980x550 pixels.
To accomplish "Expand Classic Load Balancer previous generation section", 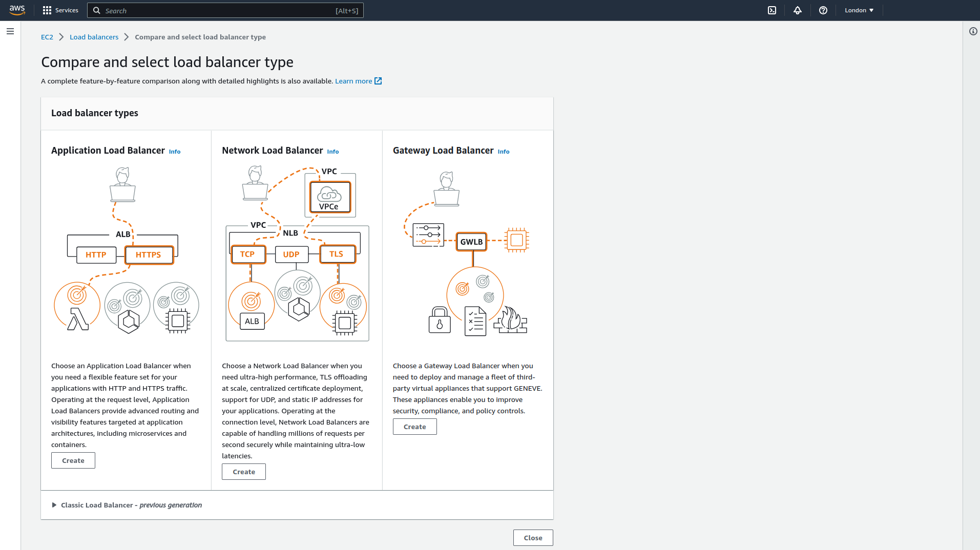I will pos(127,505).
